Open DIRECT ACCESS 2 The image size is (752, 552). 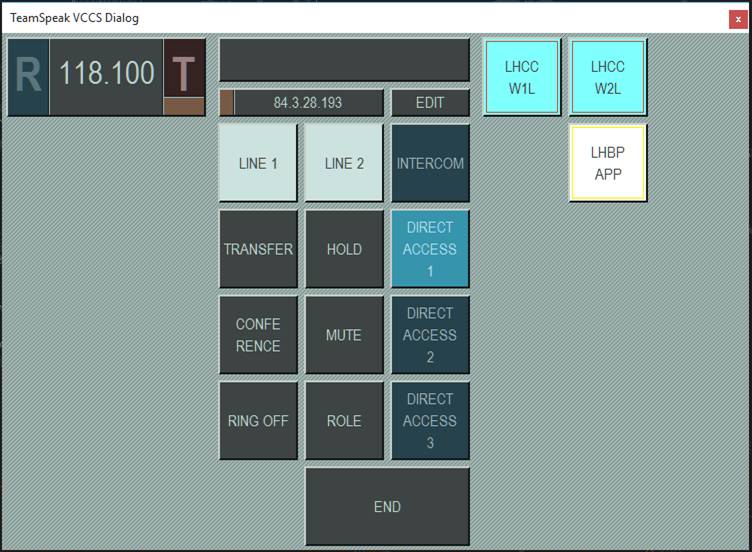[430, 335]
